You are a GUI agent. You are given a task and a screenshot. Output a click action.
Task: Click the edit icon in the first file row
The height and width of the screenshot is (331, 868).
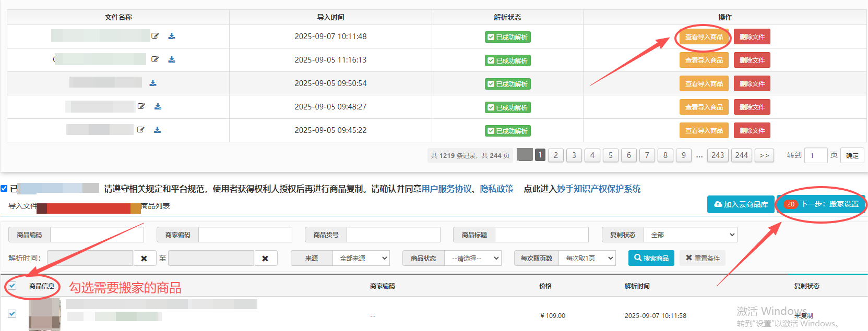[x=155, y=36]
